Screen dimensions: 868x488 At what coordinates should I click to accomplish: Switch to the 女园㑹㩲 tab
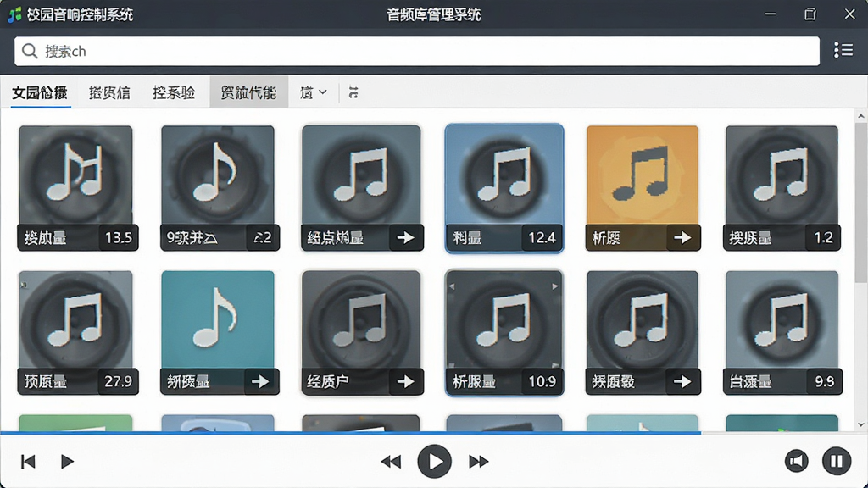[x=40, y=92]
